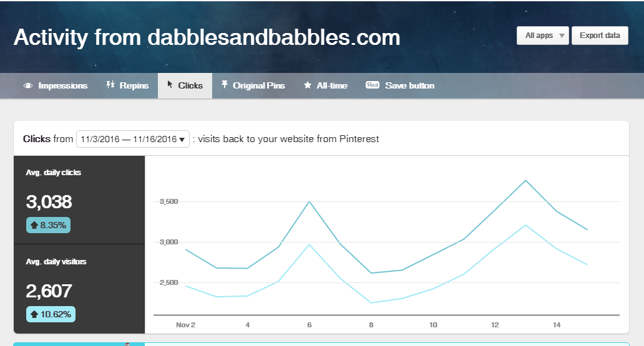Viewport: 644px width, 346px height.
Task: Click the star icon beside All-time
Action: click(307, 85)
